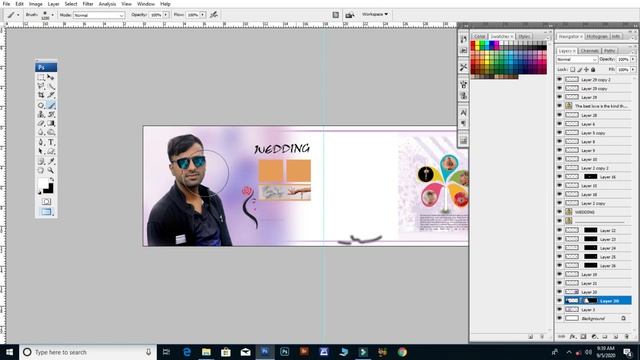Toggle Quick Mask mode in toolbox

click(46, 202)
